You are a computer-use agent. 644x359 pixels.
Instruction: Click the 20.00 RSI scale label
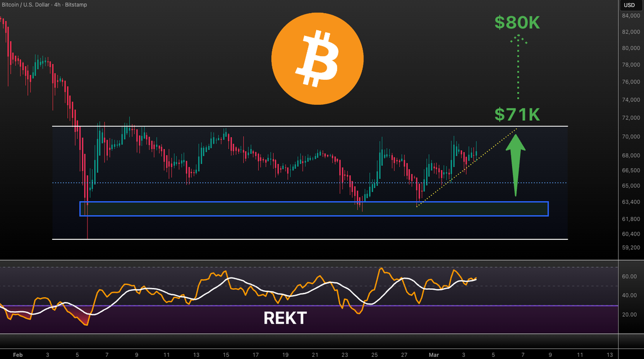click(630, 314)
